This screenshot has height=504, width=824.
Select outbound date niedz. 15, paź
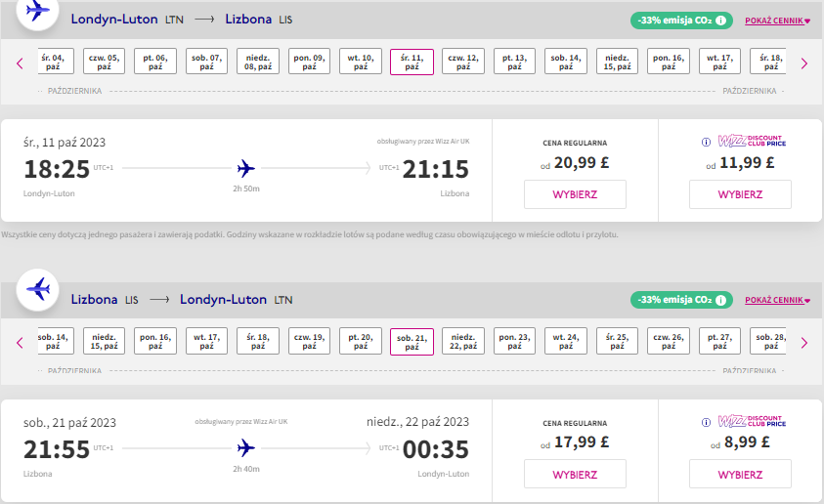pyautogui.click(x=617, y=62)
